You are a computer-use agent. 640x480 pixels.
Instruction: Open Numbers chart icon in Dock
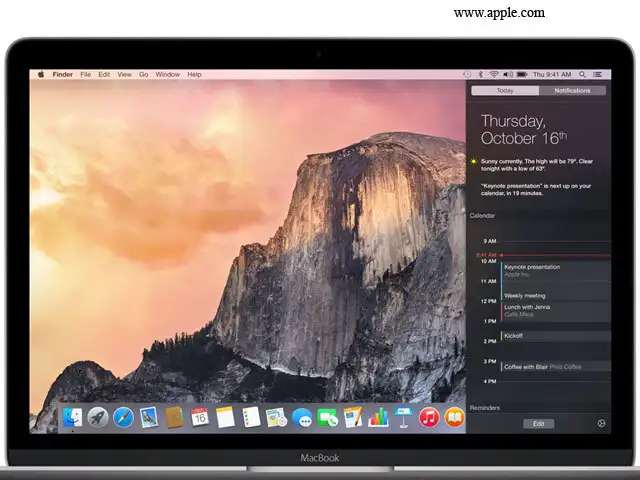click(x=378, y=417)
